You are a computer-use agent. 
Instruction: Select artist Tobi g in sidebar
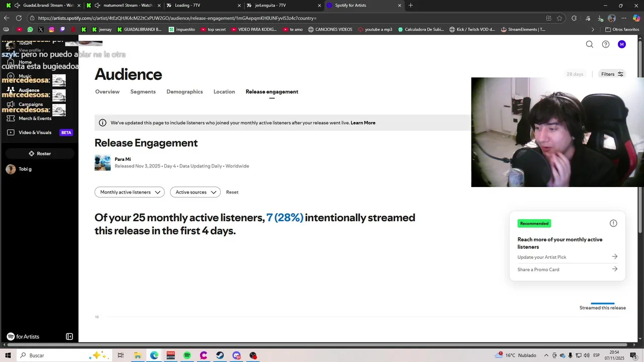20,169
